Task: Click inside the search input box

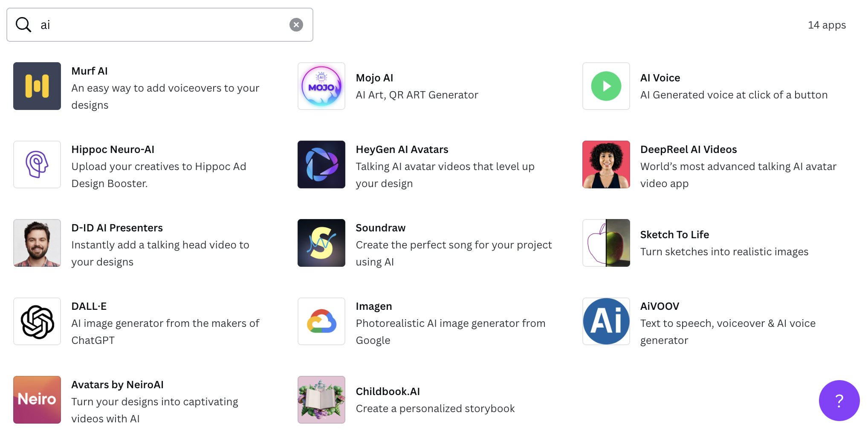Action: coord(162,25)
